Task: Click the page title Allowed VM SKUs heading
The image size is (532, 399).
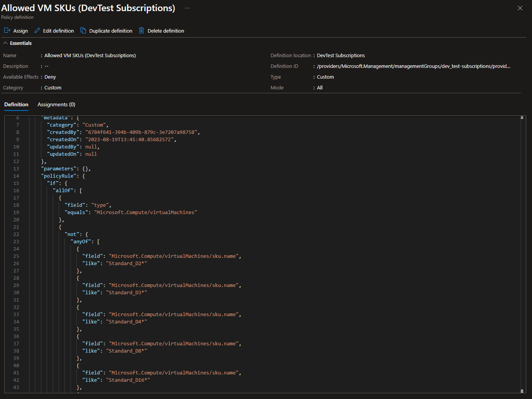Action: point(88,8)
